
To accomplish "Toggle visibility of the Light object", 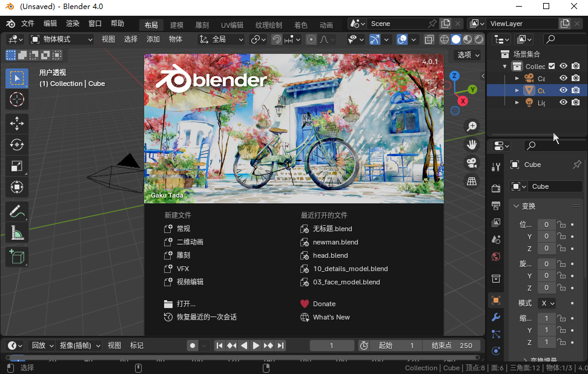I will [x=563, y=102].
